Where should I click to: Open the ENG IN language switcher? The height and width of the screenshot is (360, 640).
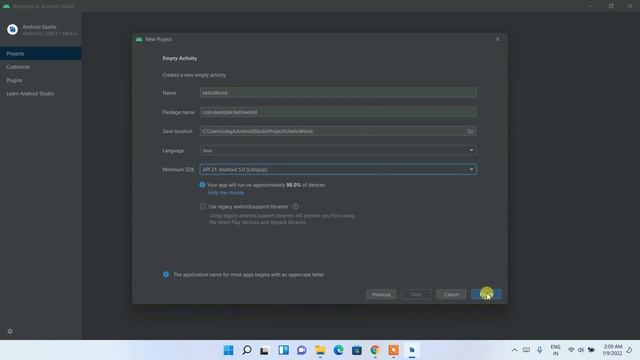coord(556,350)
